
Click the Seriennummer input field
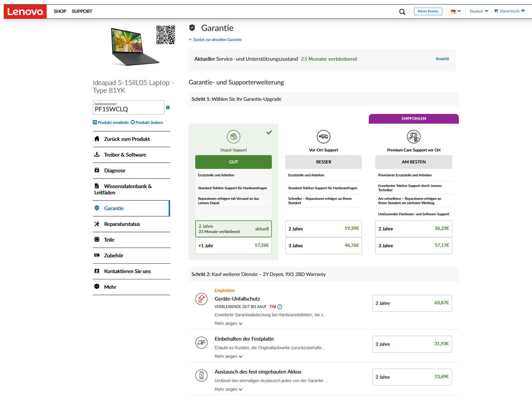[x=128, y=107]
